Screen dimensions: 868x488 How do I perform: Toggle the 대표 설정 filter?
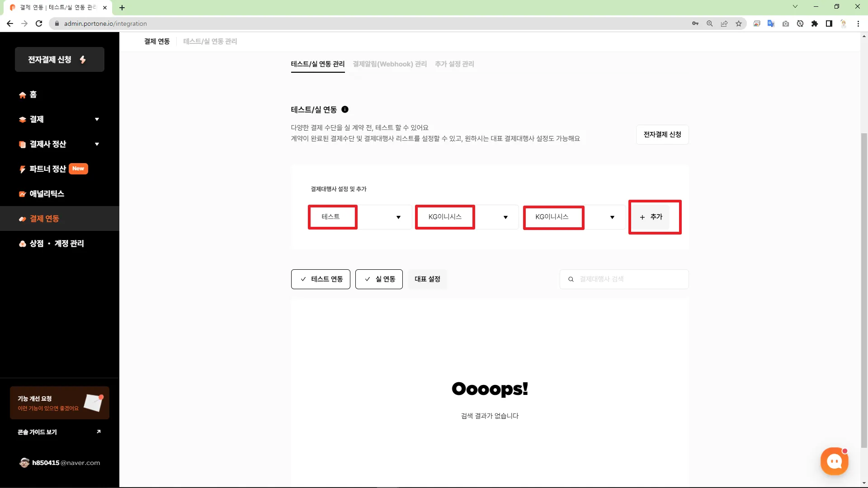(x=427, y=279)
